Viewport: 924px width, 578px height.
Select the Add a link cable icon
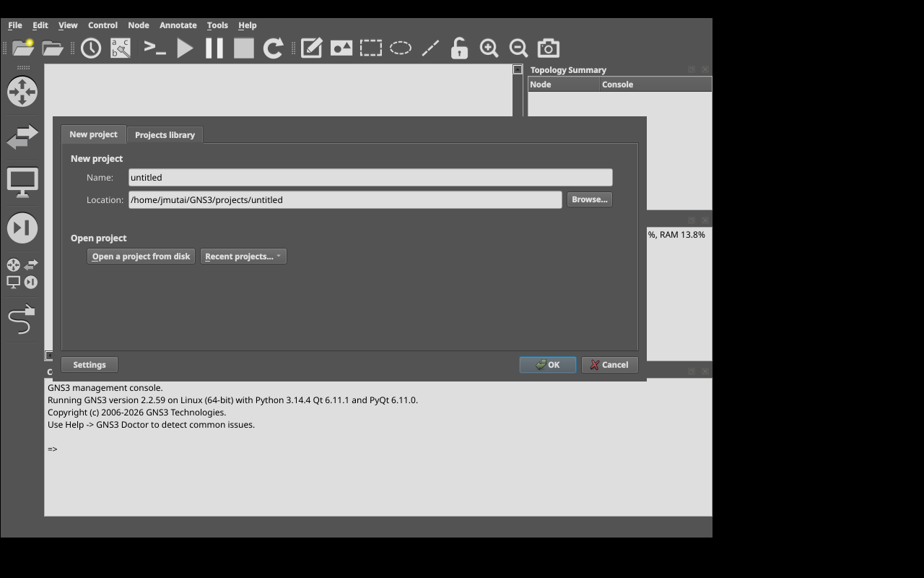pos(22,319)
